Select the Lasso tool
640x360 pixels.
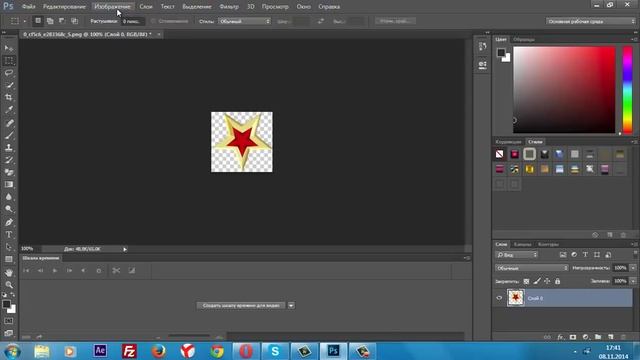[9, 73]
